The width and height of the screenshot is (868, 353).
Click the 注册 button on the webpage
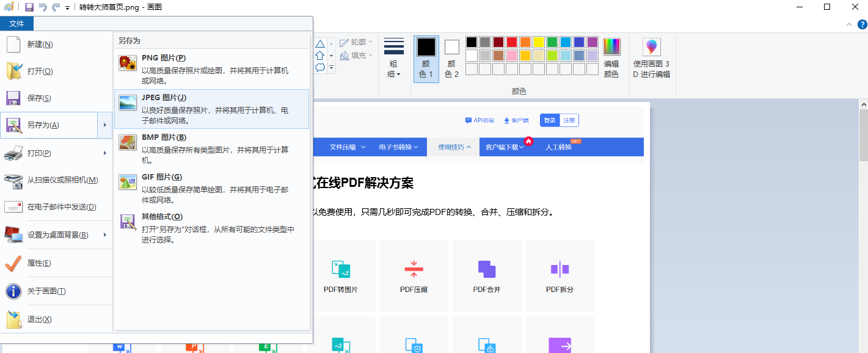tap(569, 120)
